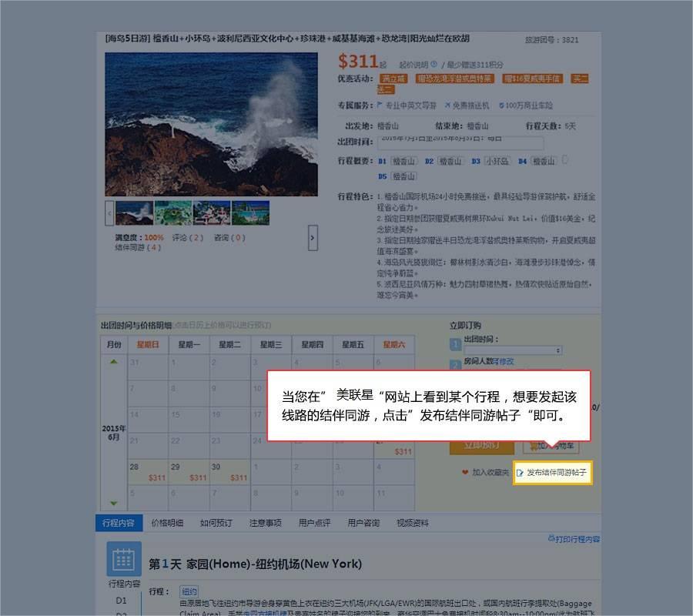Click the 第1天 家园-纽约机场 heading
Image resolution: width=693 pixels, height=616 pixels.
point(255,564)
